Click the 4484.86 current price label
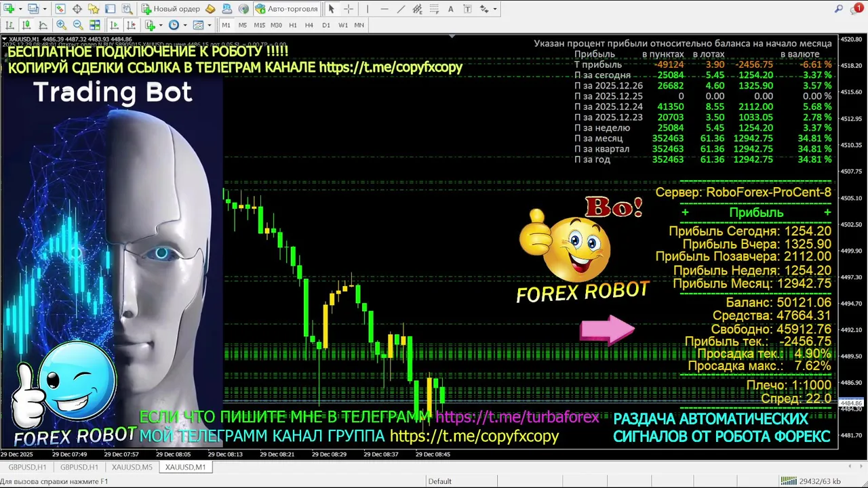 tap(852, 403)
